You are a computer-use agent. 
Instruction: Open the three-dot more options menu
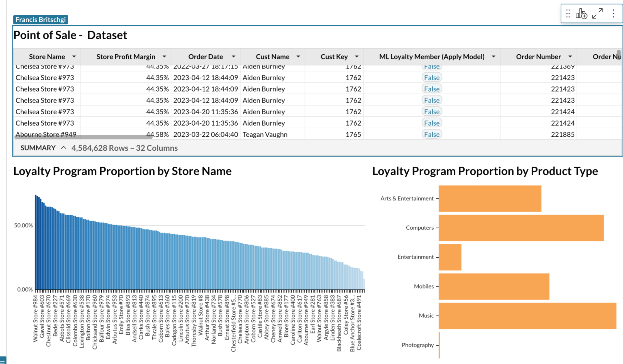pos(613,14)
